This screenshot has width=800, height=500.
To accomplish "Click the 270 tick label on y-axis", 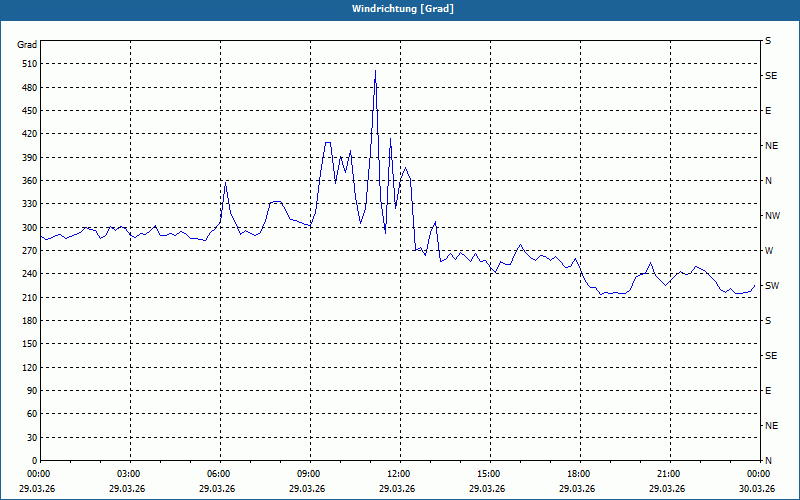I will [27, 251].
